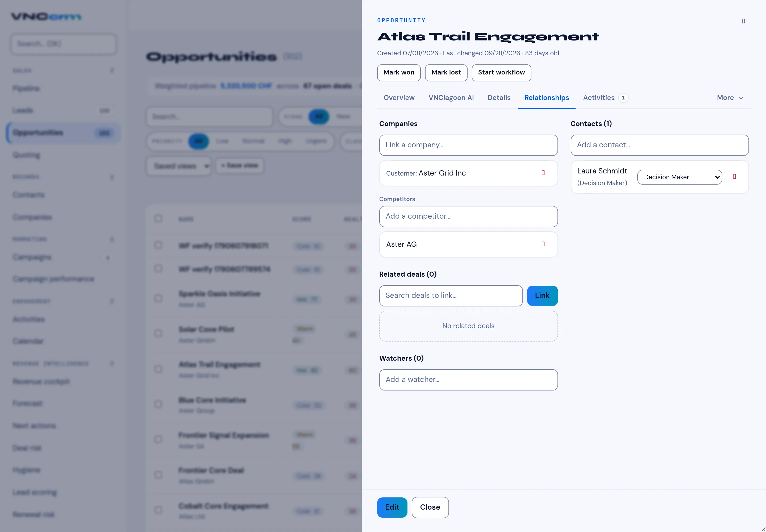
Task: Click the sidebar global search field
Action: click(x=63, y=44)
